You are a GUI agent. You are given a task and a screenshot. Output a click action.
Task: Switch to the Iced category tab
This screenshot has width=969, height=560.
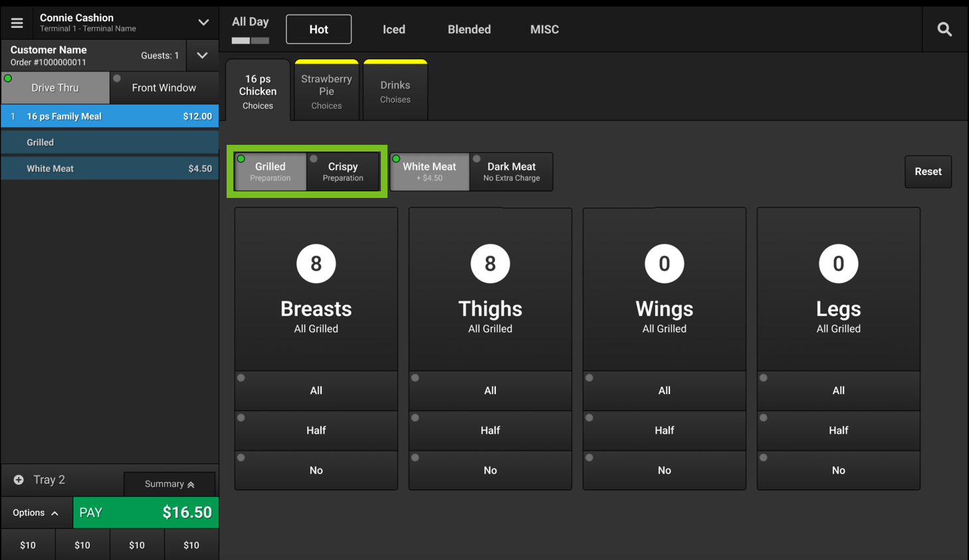(393, 29)
